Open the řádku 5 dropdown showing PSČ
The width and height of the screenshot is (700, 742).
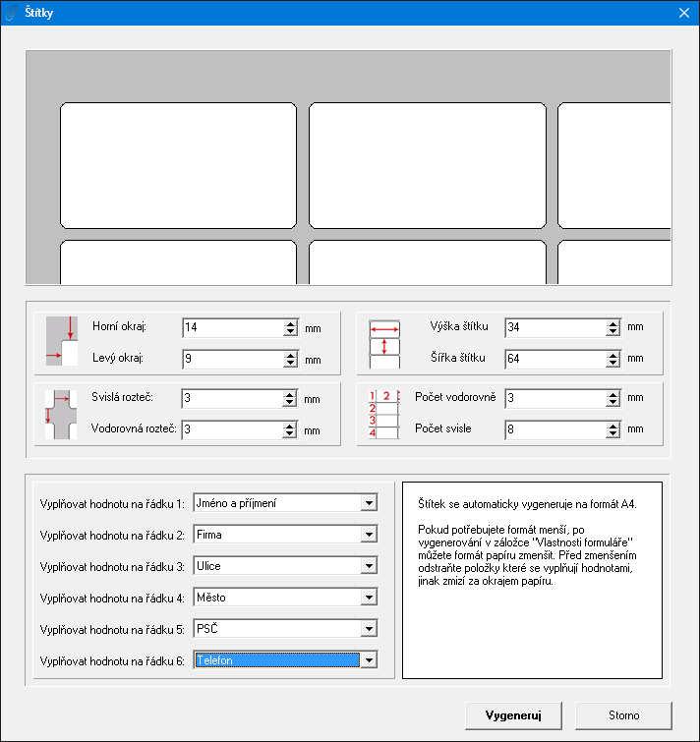click(x=369, y=628)
